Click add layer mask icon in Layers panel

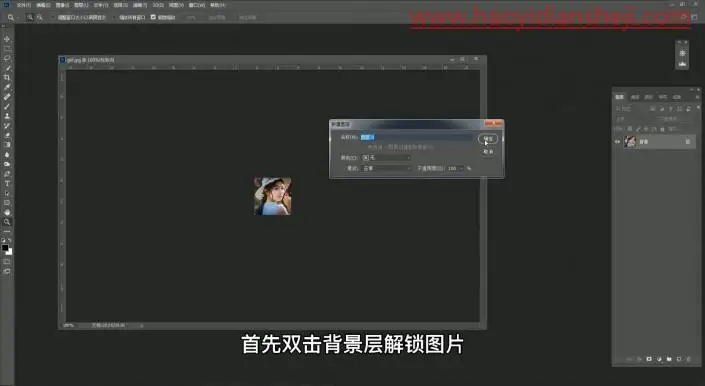click(649, 359)
